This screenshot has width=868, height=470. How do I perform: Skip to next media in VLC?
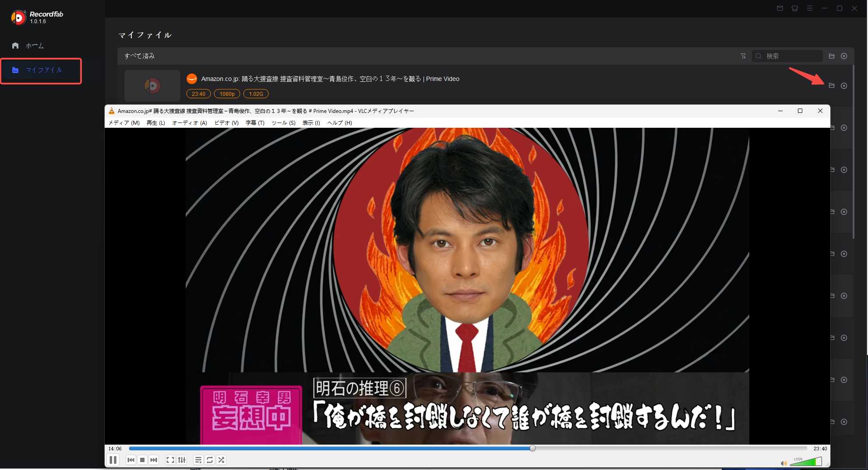pyautogui.click(x=153, y=460)
